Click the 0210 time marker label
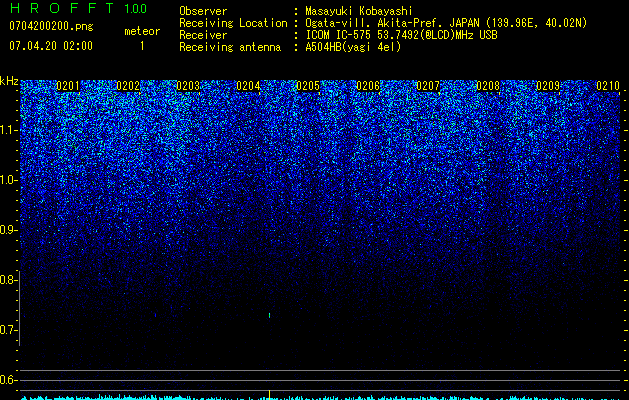Viewport: 629px width, 400px height. click(608, 86)
